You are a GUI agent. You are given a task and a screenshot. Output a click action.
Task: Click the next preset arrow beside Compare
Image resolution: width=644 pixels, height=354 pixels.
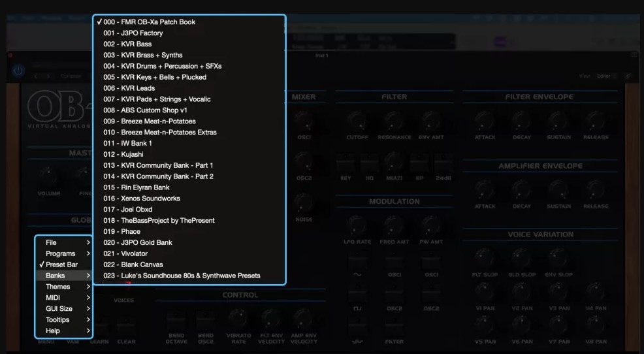click(48, 76)
